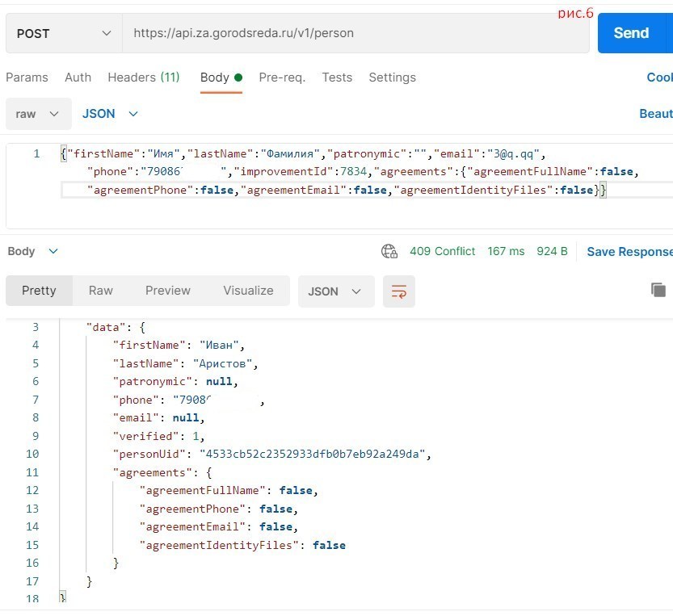Open the Pre-req. tab

(x=282, y=78)
